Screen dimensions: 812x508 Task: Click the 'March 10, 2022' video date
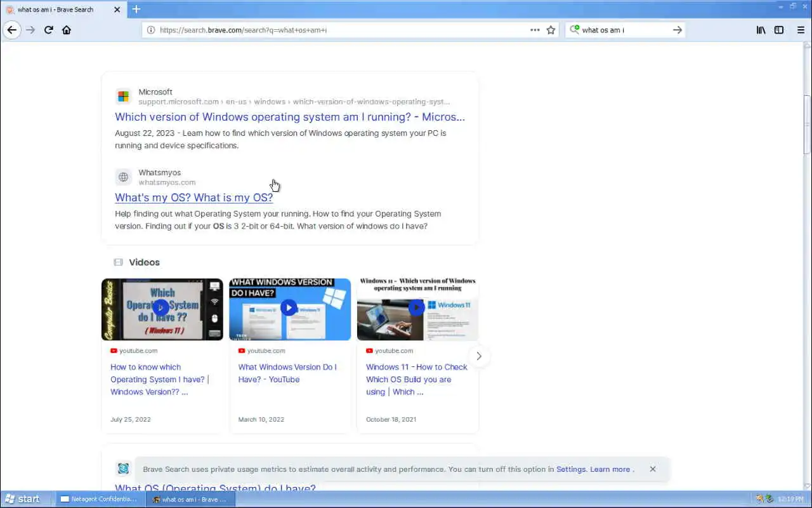point(261,420)
